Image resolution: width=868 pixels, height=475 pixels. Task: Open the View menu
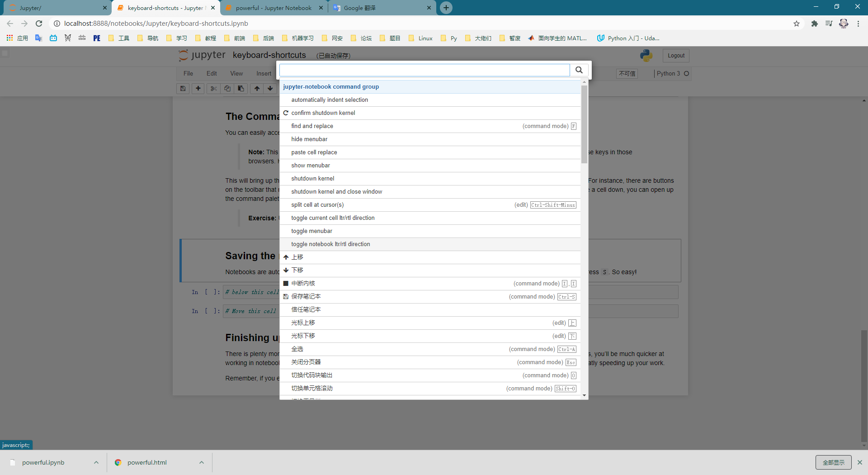[236, 74]
